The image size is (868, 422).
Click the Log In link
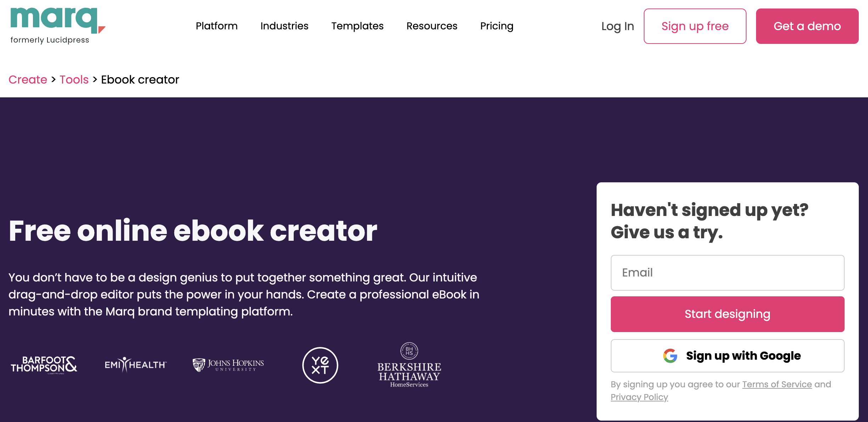[x=618, y=26]
